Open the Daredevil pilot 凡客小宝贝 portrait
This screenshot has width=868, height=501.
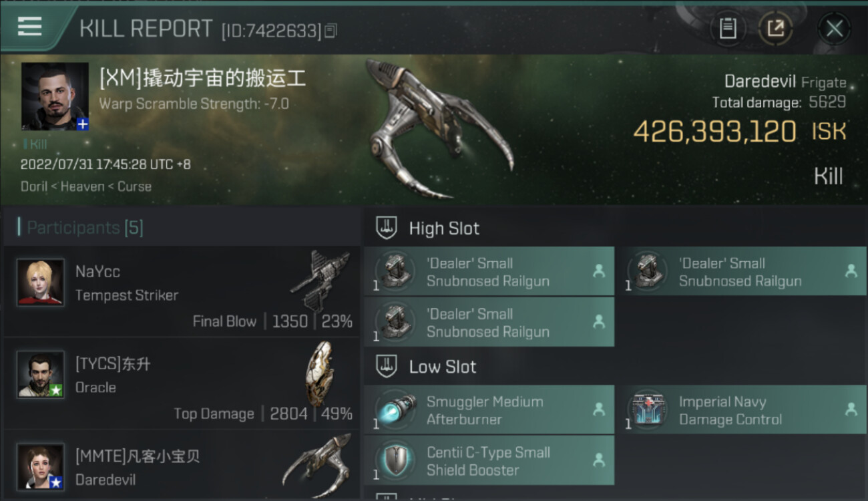41,467
